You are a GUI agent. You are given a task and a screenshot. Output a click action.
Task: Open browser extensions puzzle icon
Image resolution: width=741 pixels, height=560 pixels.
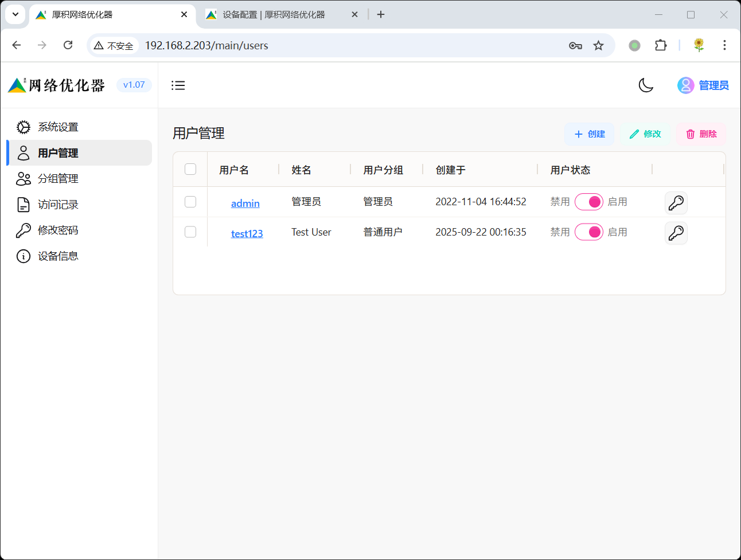pos(661,46)
